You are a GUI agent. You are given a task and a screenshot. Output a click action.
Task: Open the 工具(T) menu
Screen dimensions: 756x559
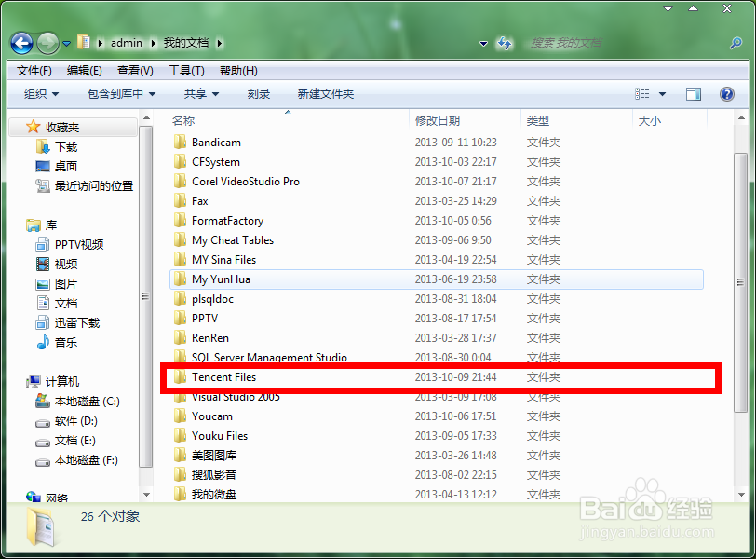click(x=186, y=71)
